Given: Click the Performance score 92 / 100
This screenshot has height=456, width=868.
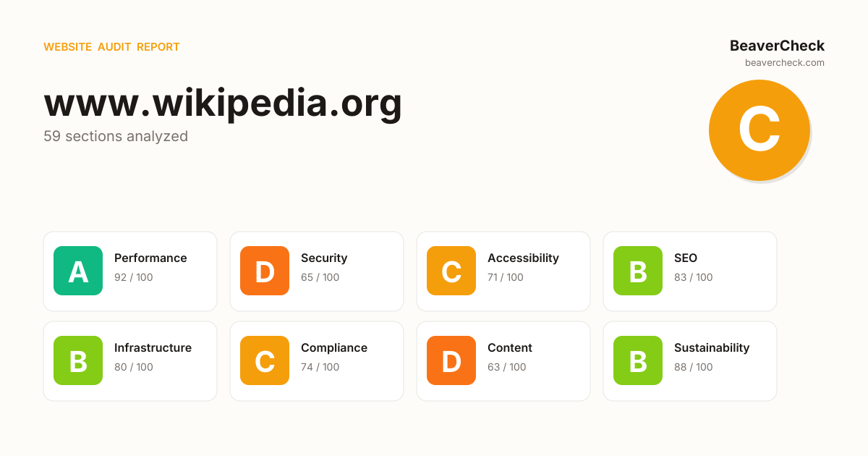Looking at the screenshot, I should [134, 277].
